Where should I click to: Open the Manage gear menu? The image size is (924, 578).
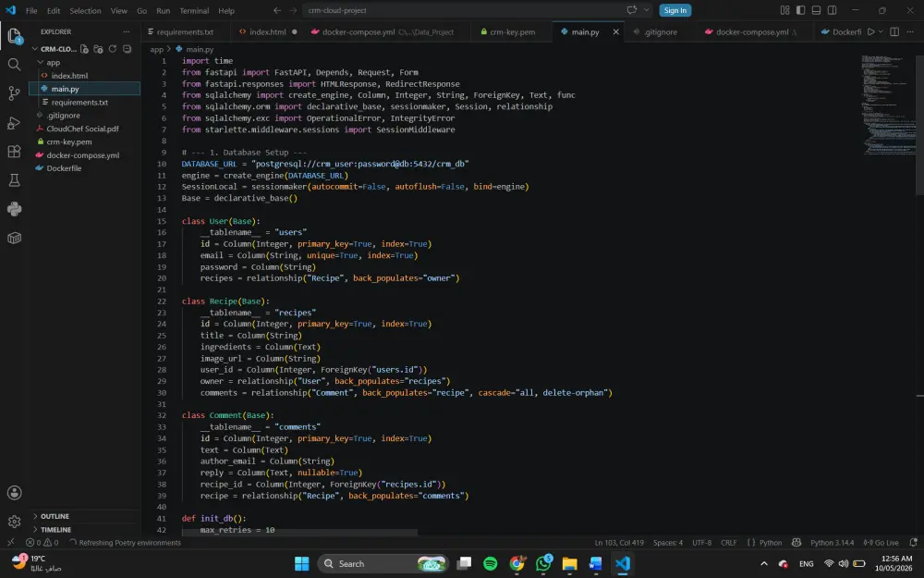pos(14,522)
